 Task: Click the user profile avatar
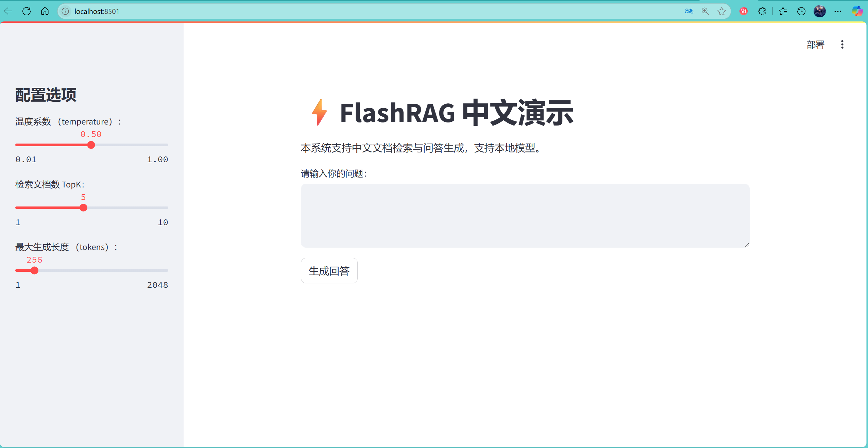pyautogui.click(x=820, y=11)
